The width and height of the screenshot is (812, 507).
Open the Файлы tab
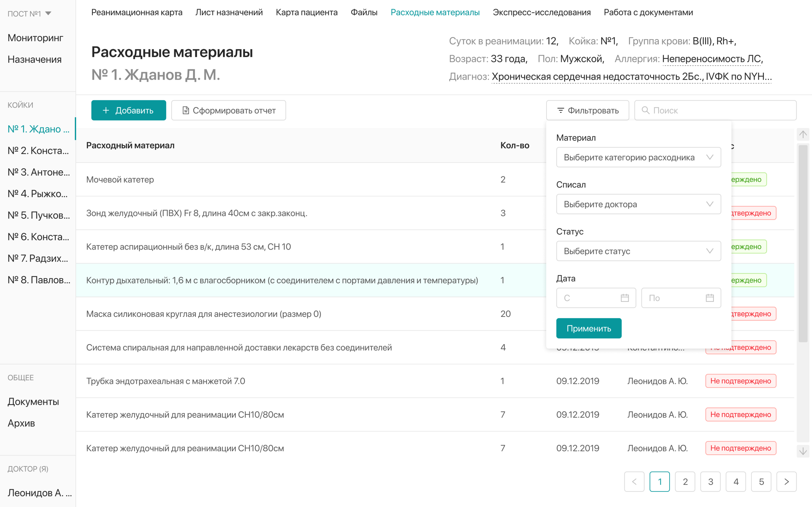tap(364, 12)
